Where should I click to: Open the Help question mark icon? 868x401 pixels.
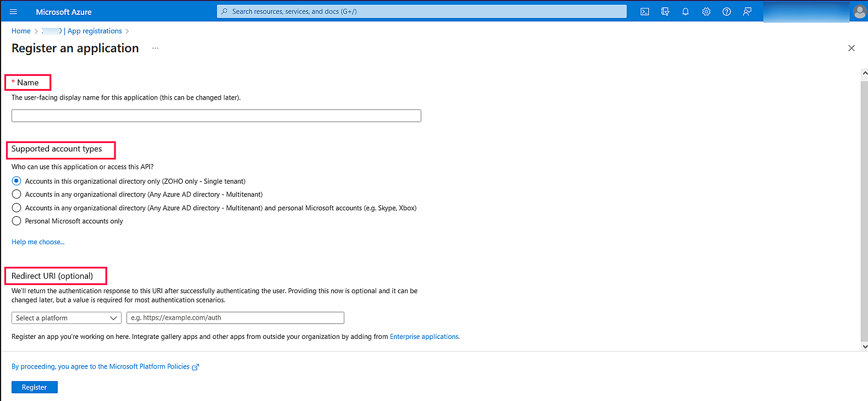pos(727,12)
